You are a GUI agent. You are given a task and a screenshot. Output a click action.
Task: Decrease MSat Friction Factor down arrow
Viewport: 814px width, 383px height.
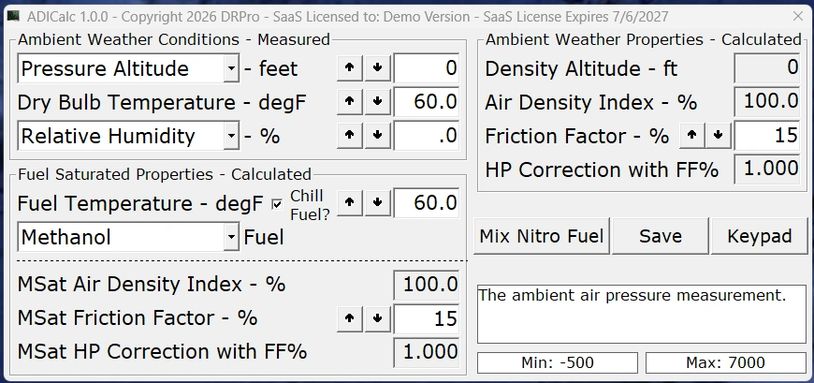point(377,318)
